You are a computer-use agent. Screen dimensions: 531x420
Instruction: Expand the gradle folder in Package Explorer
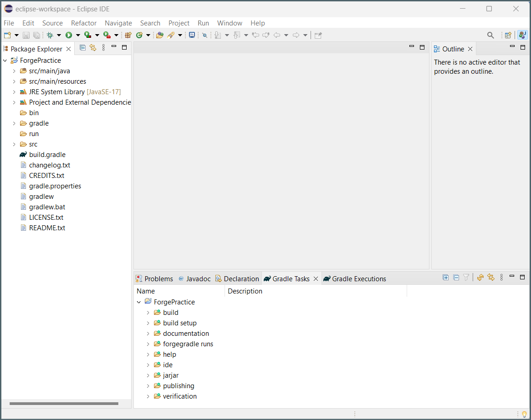(x=14, y=123)
